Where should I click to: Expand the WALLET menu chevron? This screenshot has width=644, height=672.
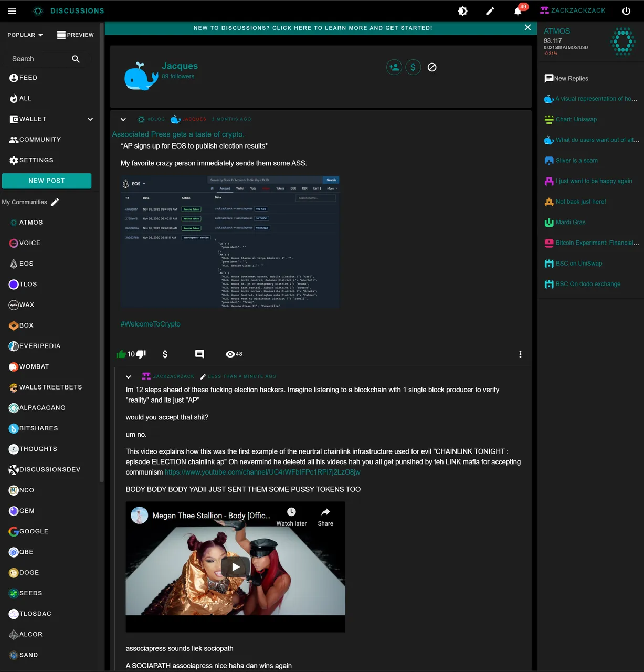point(90,119)
